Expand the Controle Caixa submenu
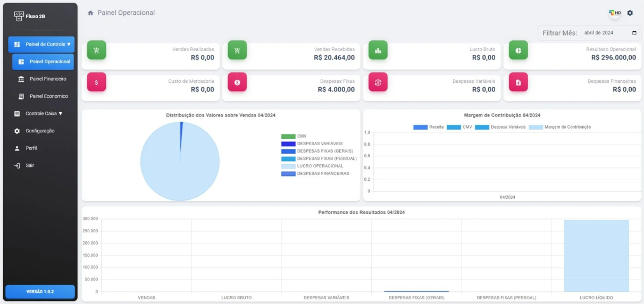Screen dimensions: 644x304 (x=44, y=114)
